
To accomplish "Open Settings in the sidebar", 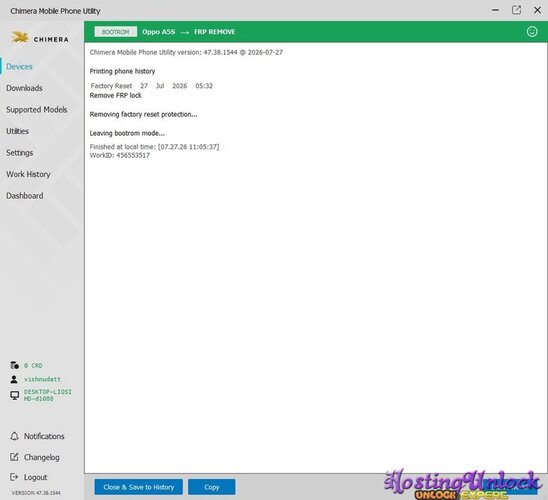I will 20,153.
